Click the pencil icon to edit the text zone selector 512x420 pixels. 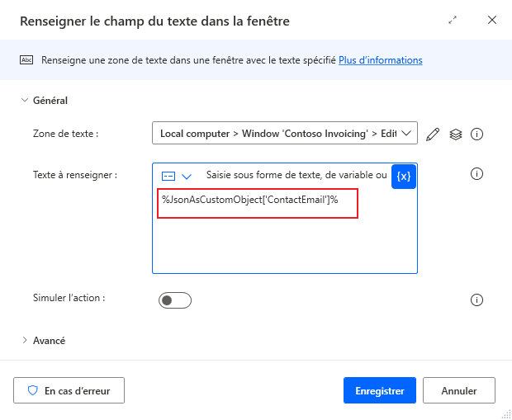(x=433, y=134)
